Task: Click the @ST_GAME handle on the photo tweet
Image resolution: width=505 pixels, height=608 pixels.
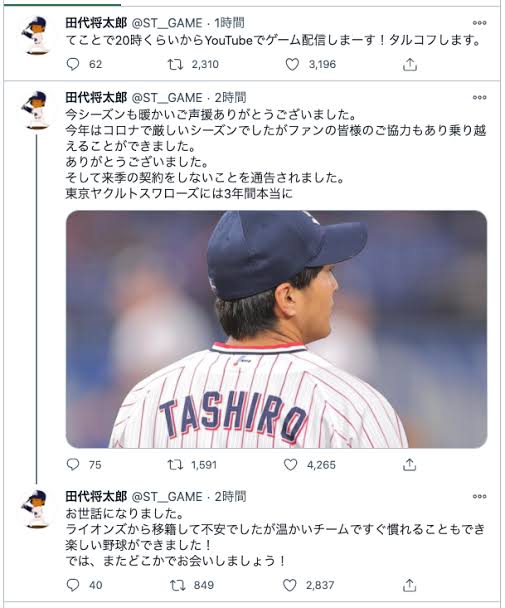Action: 167,98
